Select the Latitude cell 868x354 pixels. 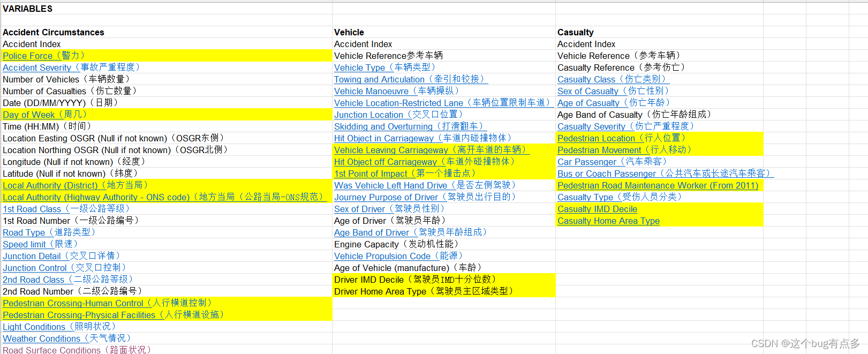click(167, 174)
